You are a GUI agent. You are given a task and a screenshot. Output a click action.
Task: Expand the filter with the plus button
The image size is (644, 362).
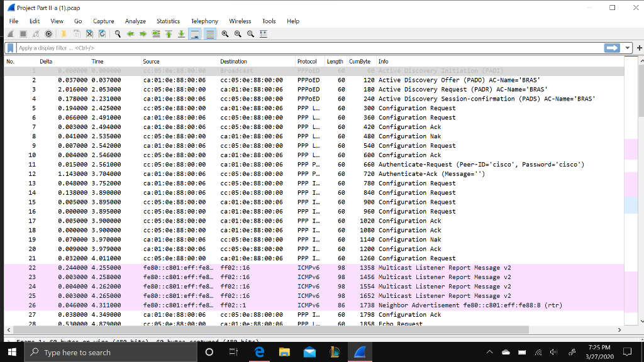[640, 48]
